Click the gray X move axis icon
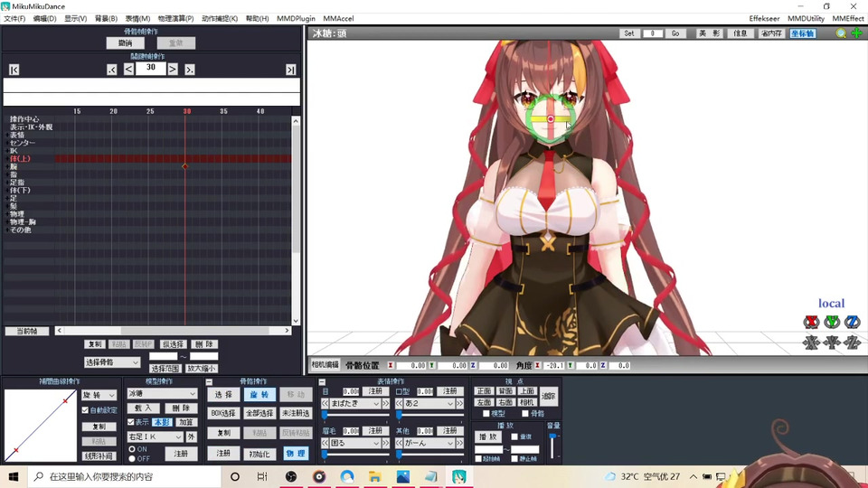This screenshot has width=868, height=488. [812, 343]
